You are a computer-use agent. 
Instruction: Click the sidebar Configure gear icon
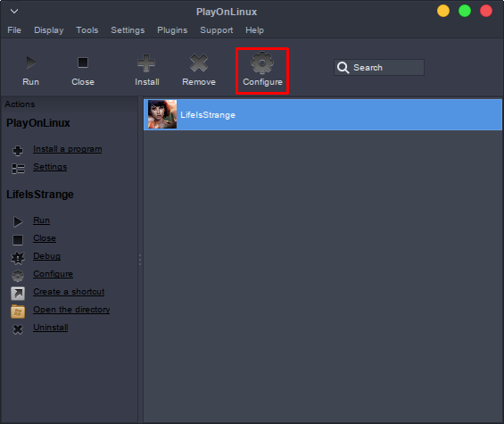[18, 275]
